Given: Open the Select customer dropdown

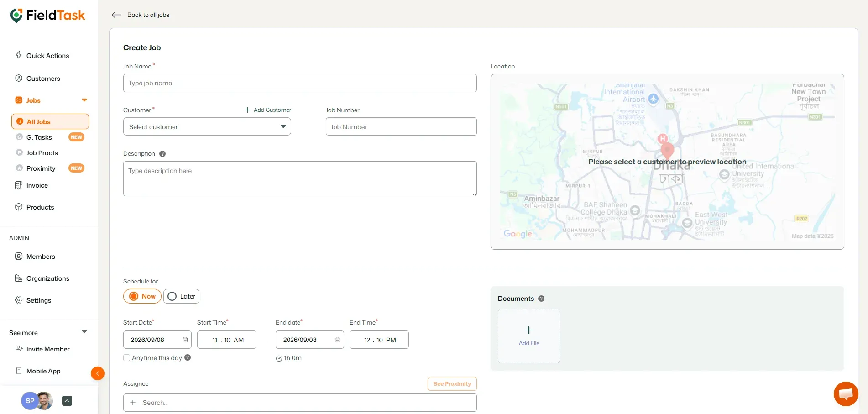Looking at the screenshot, I should pos(207,127).
